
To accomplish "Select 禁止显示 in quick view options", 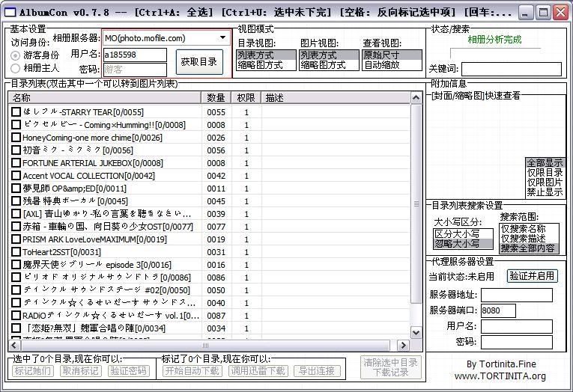I will [x=545, y=192].
